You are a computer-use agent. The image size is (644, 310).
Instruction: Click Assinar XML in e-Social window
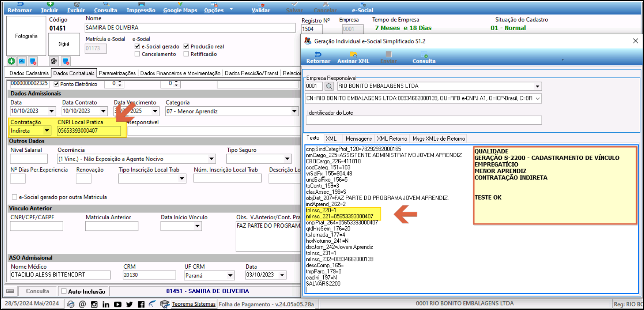point(353,58)
